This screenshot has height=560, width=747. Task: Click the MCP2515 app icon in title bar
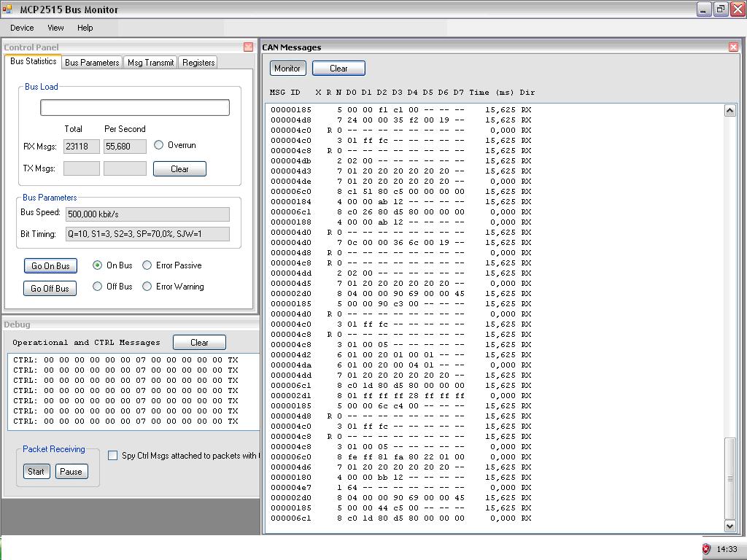pos(7,9)
